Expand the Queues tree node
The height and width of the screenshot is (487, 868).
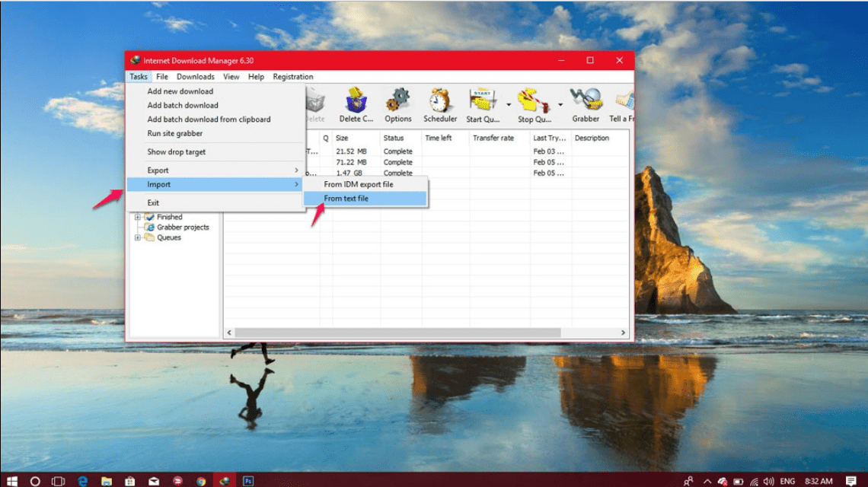(x=138, y=237)
